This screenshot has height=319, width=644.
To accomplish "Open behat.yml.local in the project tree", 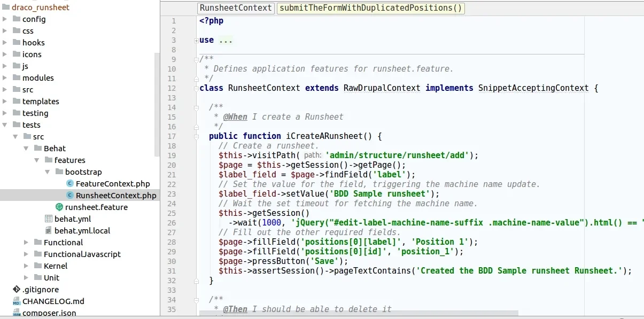I will click(82, 230).
